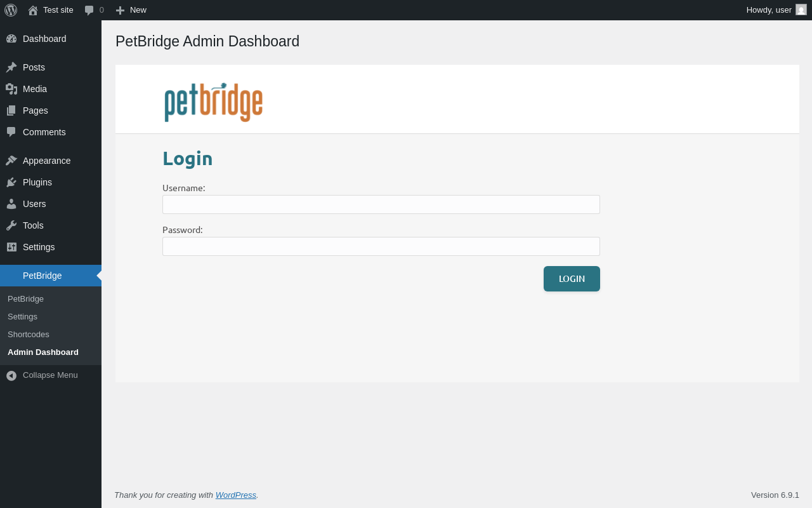This screenshot has height=508, width=812.
Task: Click the Plugins plug icon
Action: pos(11,182)
